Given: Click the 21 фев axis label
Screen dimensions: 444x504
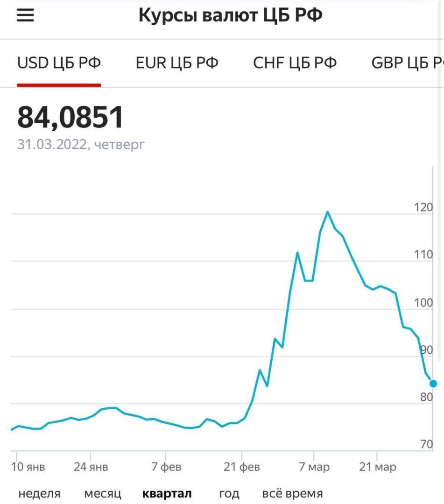Looking at the screenshot, I should [x=241, y=467].
